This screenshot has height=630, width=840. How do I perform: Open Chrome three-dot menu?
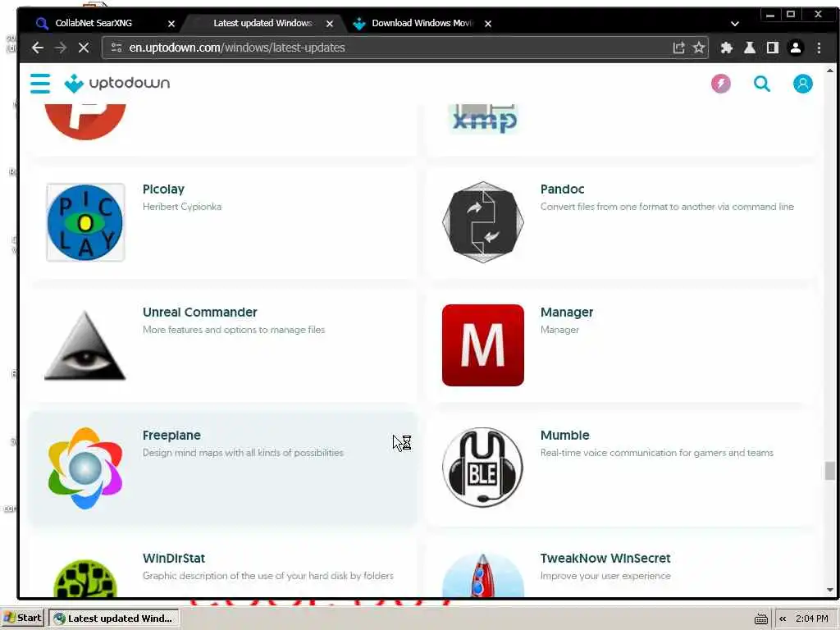pos(819,48)
